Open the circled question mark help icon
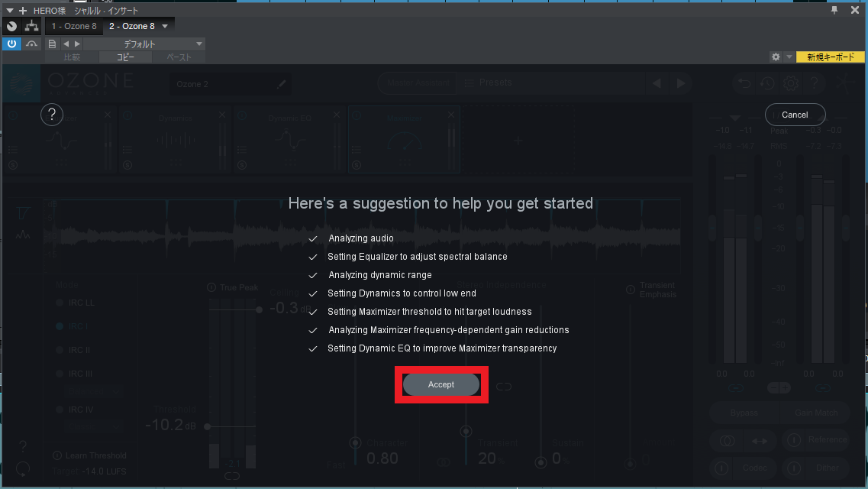Viewport: 868px width, 489px height. click(x=52, y=115)
